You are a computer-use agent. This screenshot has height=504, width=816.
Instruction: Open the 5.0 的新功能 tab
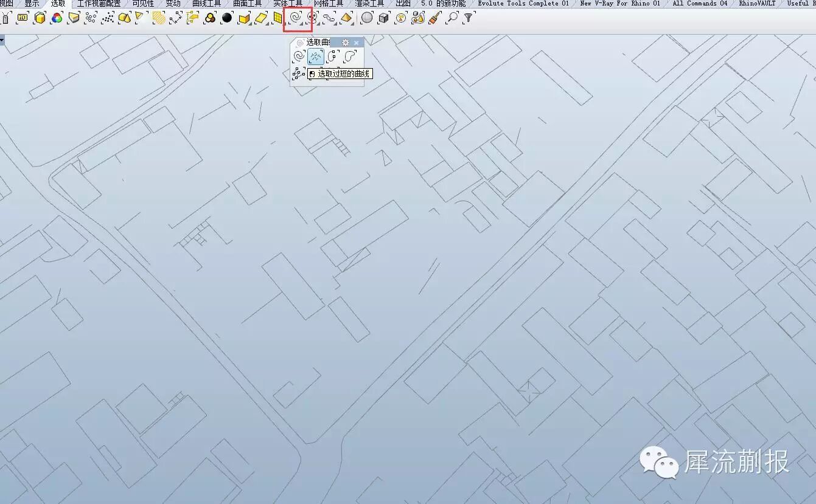point(443,4)
